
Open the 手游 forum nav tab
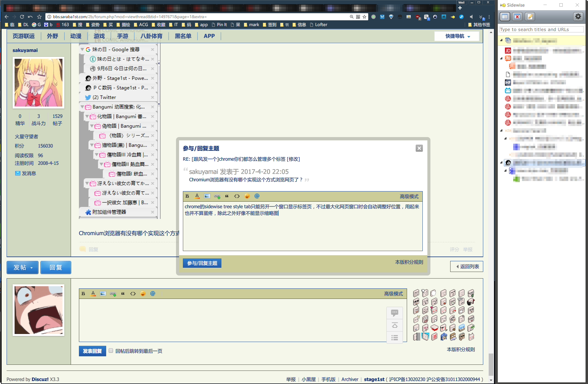(x=122, y=36)
